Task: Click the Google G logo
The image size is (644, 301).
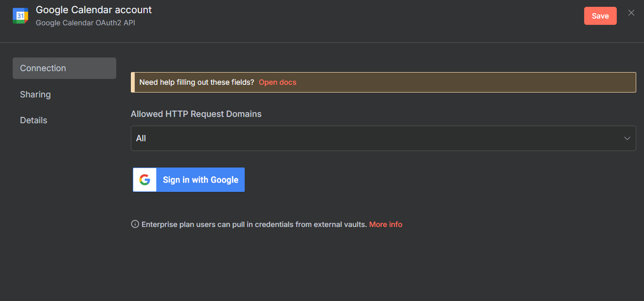Action: tap(144, 180)
